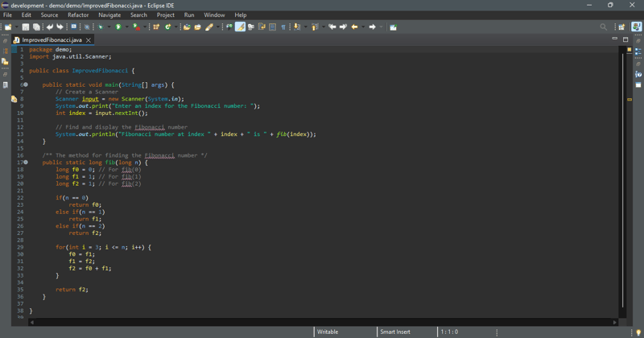Click the editor horizontal scrollbar

[324, 323]
